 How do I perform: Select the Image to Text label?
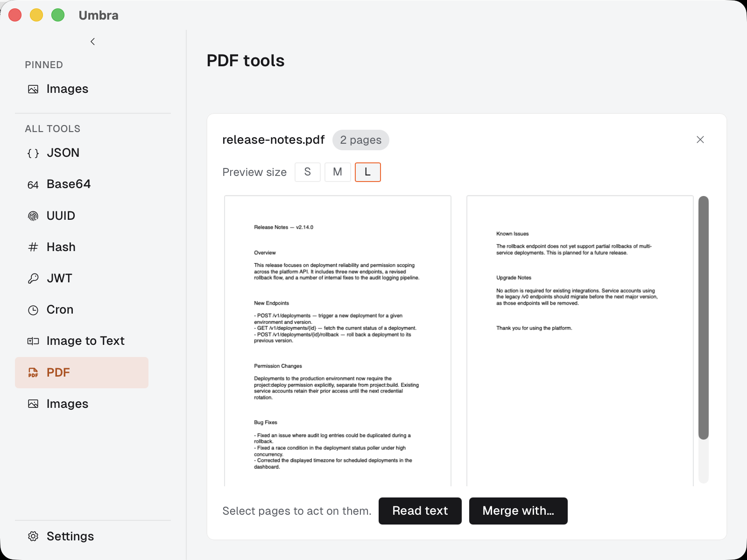pos(85,341)
